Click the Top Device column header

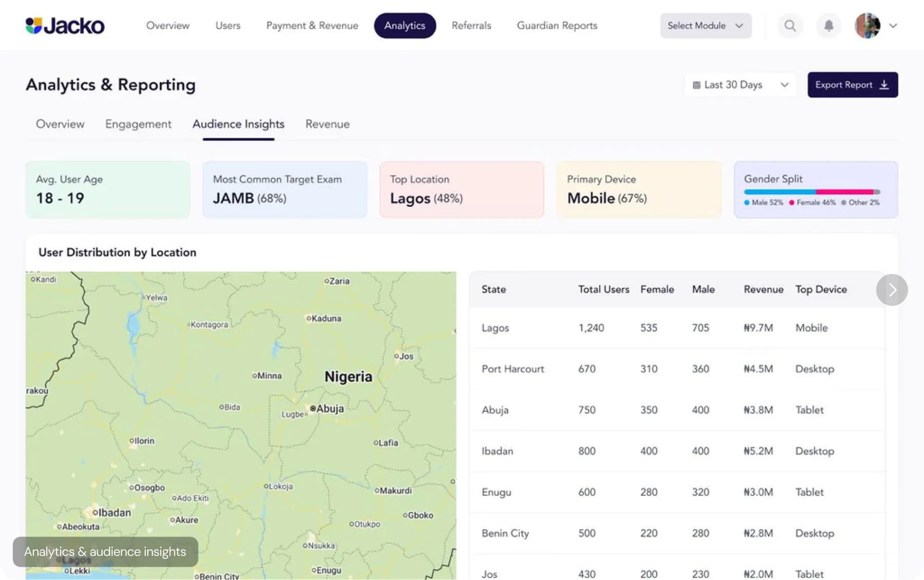pyautogui.click(x=821, y=290)
